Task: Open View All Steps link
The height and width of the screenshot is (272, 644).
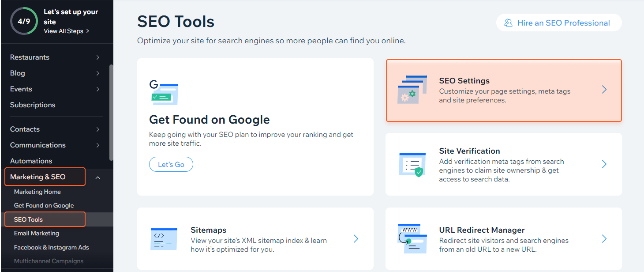Action: pos(67,31)
